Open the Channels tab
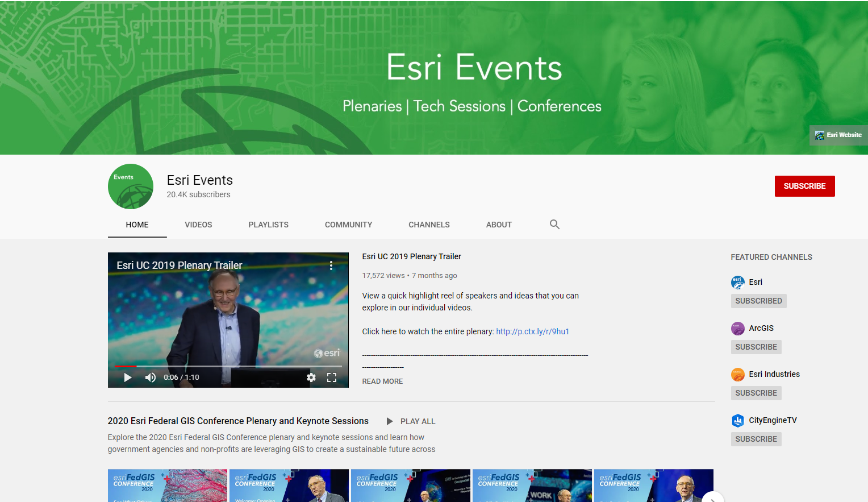Viewport: 868px width, 502px height. (x=429, y=225)
